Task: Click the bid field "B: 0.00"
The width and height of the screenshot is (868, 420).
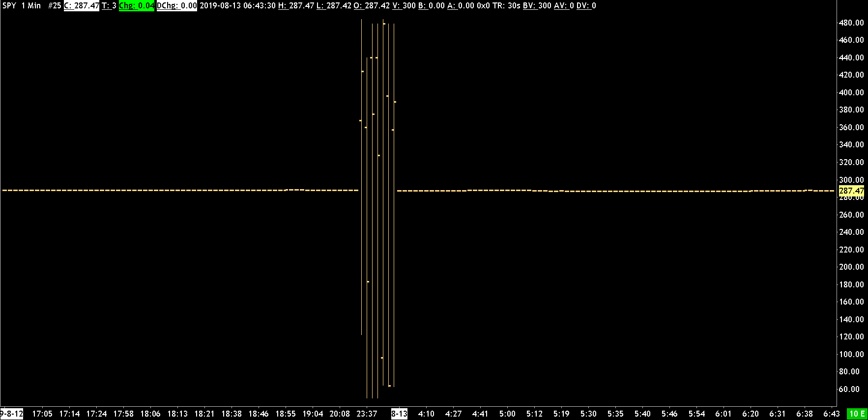Action: pos(431,6)
